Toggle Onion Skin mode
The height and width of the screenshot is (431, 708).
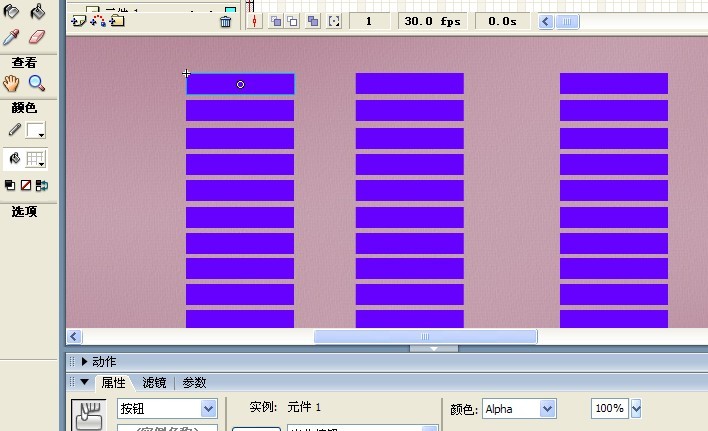[x=276, y=21]
